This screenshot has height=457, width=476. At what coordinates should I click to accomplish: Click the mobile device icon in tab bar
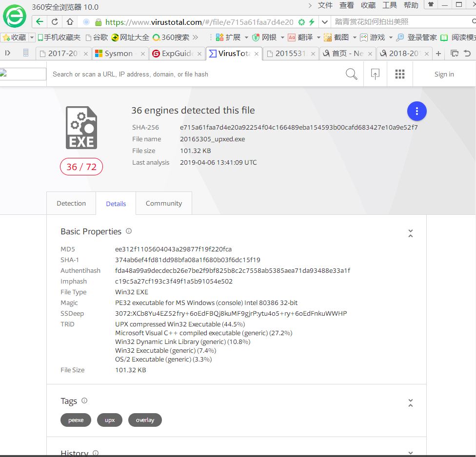click(x=26, y=53)
